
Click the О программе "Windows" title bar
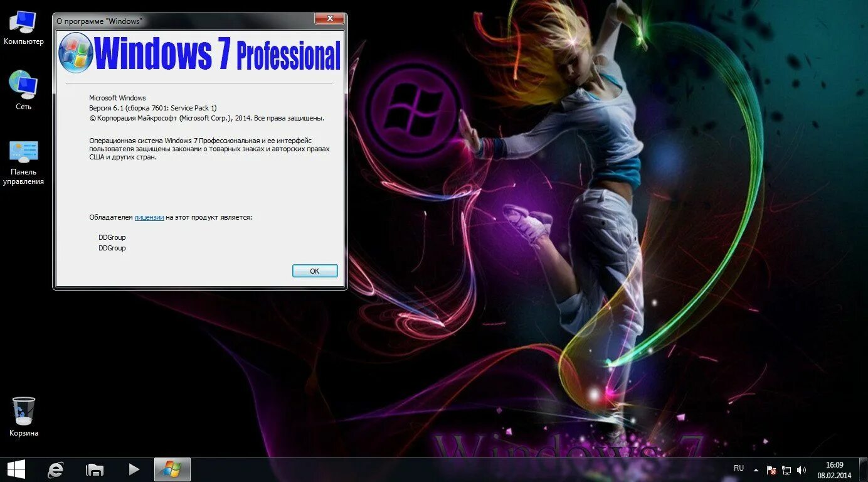[x=185, y=21]
